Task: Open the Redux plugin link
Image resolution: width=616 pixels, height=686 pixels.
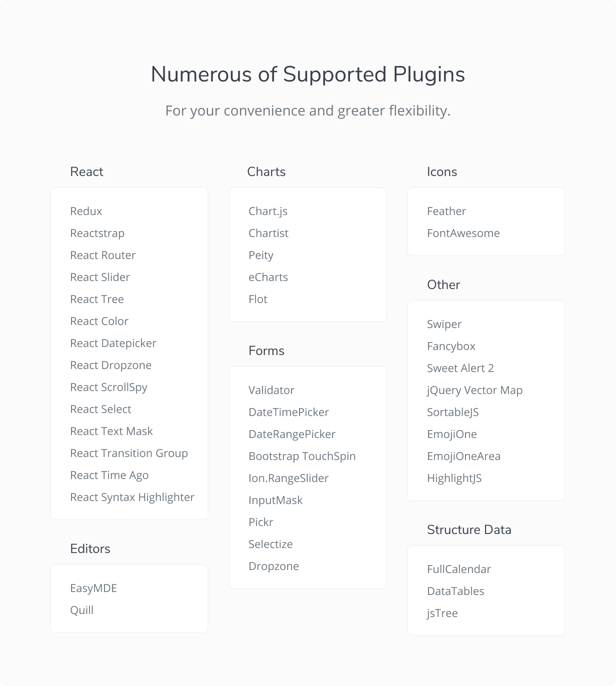Action: (86, 211)
